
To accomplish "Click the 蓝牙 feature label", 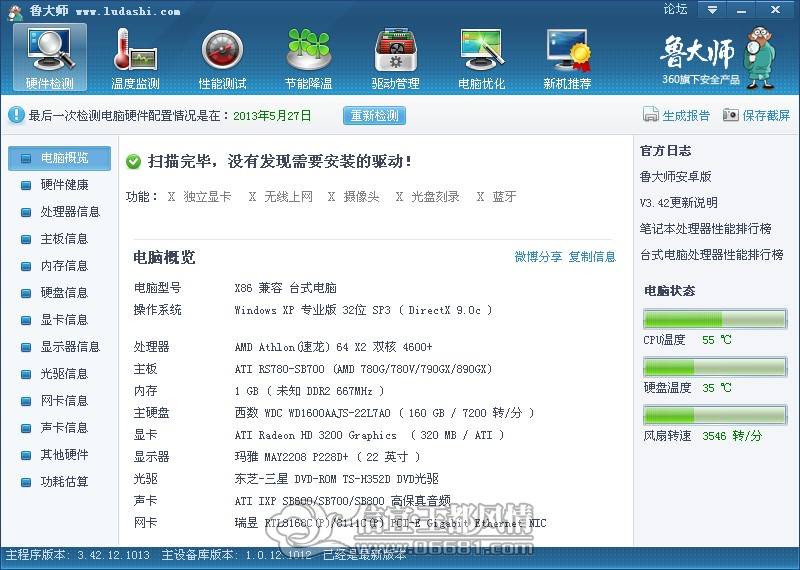I will click(504, 197).
